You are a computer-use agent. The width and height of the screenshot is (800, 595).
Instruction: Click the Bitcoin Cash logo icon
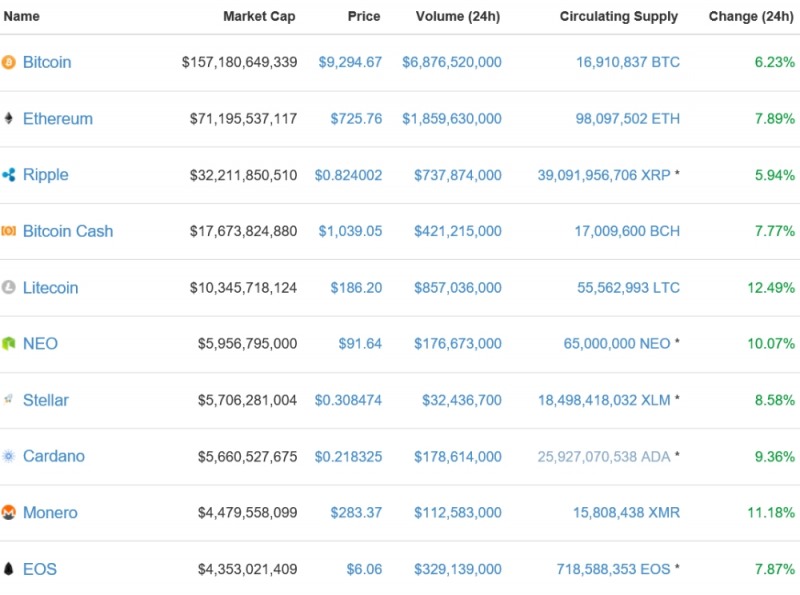(9, 231)
